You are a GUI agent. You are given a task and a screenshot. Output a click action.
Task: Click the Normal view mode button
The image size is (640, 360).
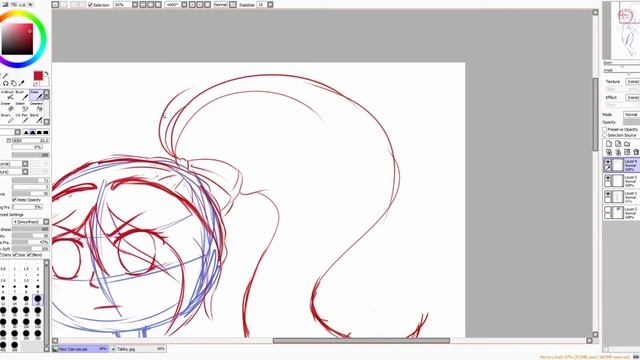coord(220,4)
